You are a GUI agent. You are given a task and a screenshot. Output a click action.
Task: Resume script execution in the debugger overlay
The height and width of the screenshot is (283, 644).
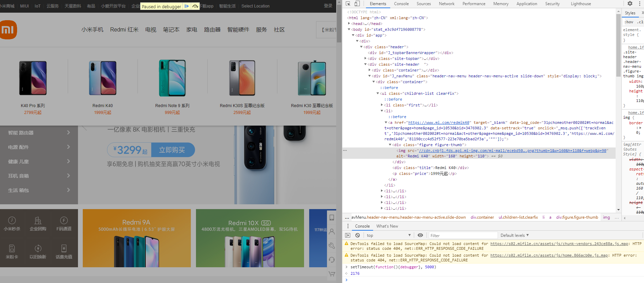pyautogui.click(x=187, y=6)
